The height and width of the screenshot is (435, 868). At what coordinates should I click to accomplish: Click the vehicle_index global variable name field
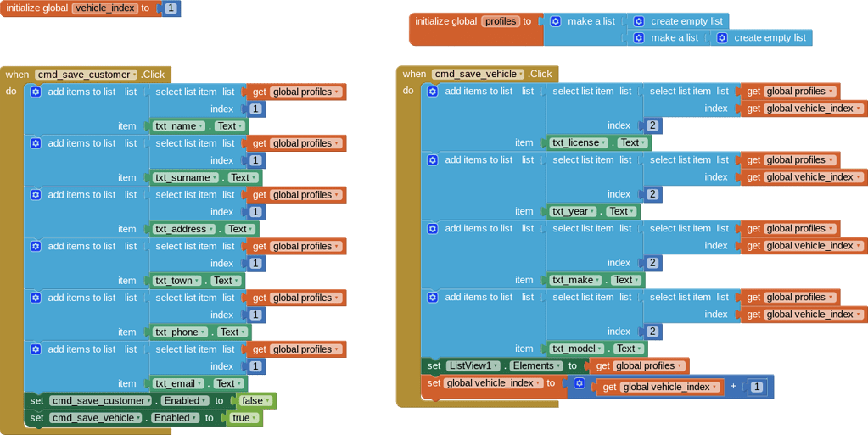click(x=104, y=8)
